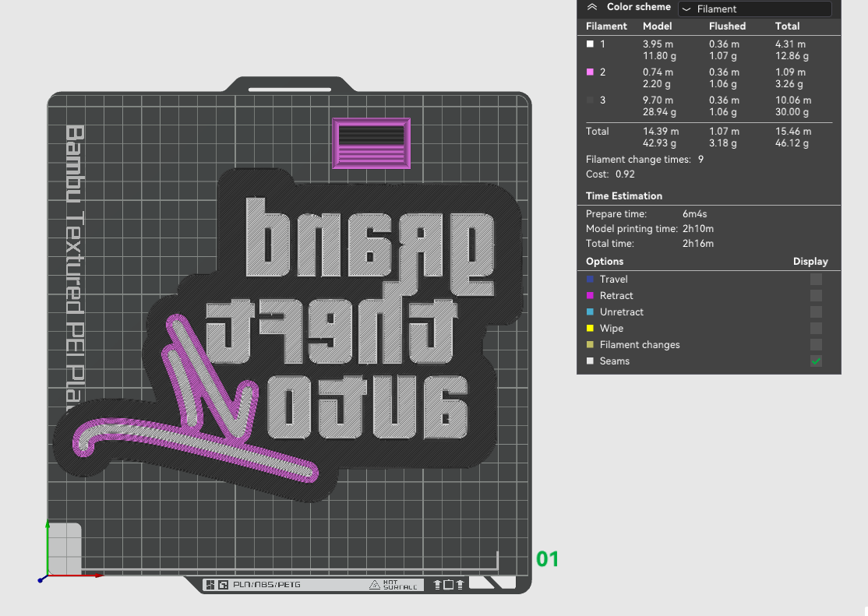868x616 pixels.
Task: Click Prepare time 6m4s value
Action: click(x=695, y=213)
